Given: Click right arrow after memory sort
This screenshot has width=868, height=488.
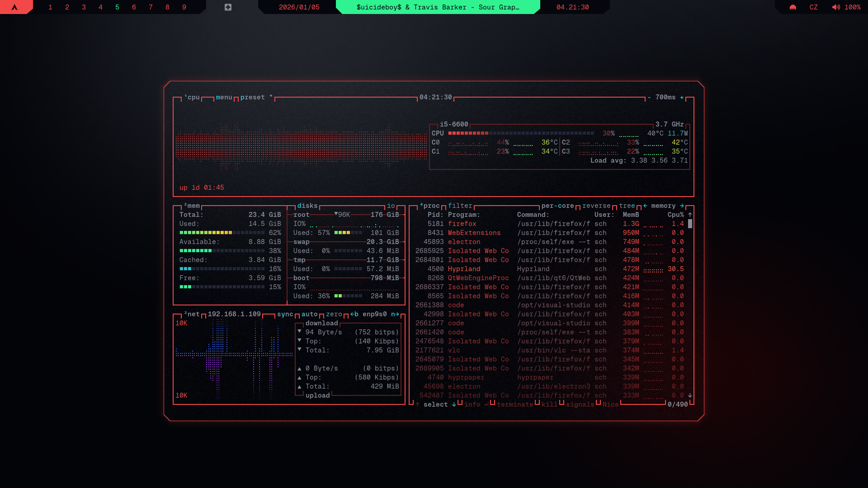Looking at the screenshot, I should pos(682,206).
